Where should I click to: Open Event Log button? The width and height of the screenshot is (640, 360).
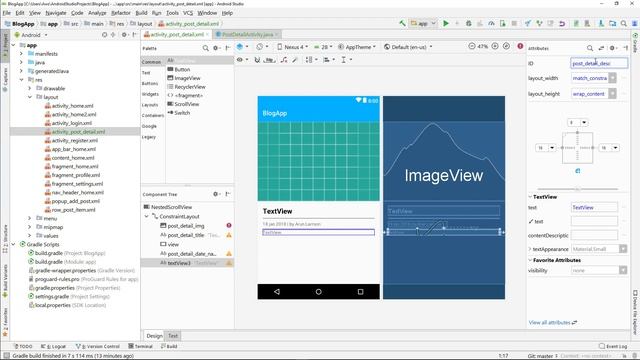(613, 346)
